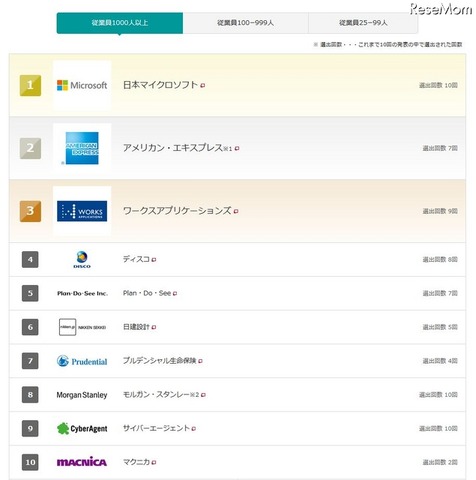Click external-link icon after Plan・Do・See
The width and height of the screenshot is (476, 480).
175,294
